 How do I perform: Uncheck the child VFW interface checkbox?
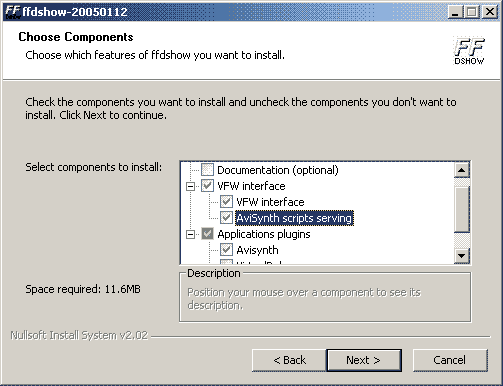point(226,202)
